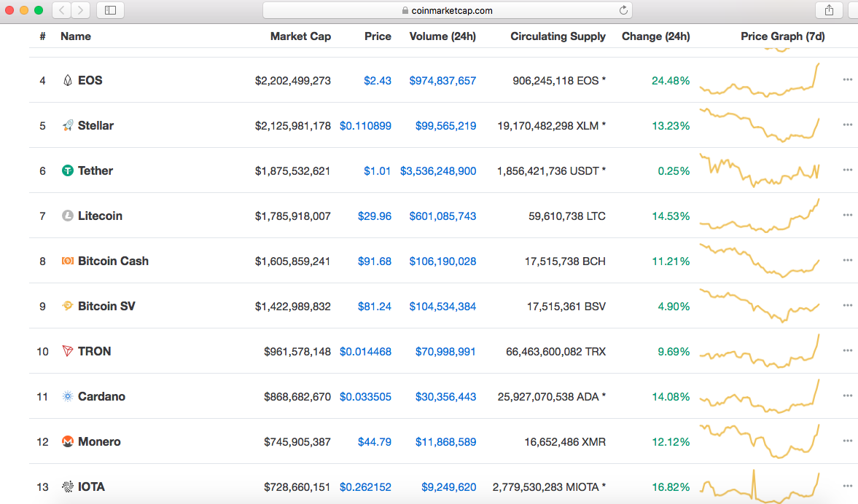Sort by the Name column header
Image resolution: width=858 pixels, height=504 pixels.
(76, 36)
